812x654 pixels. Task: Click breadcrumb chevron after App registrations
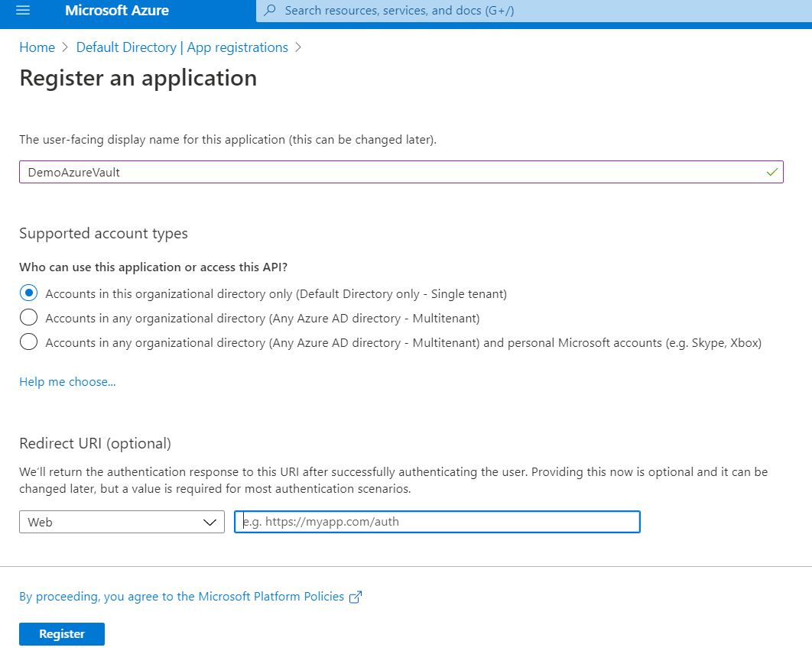pos(297,47)
